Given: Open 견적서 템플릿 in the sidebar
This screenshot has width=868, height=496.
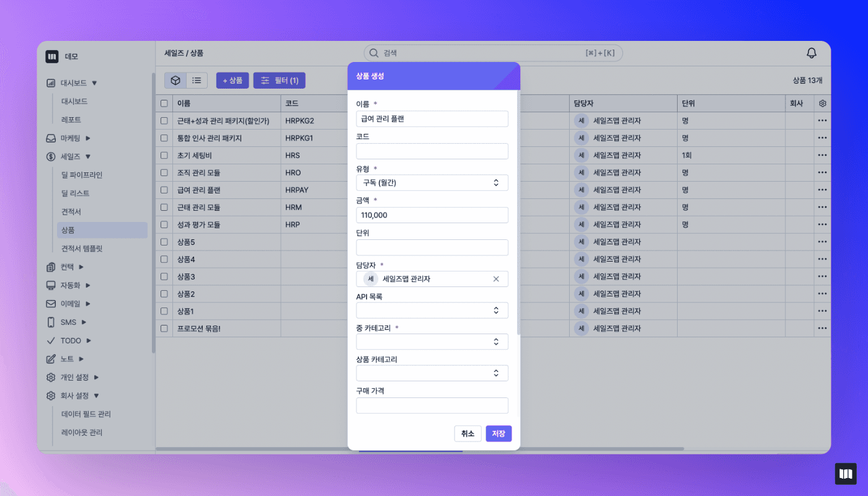Looking at the screenshot, I should coord(82,249).
